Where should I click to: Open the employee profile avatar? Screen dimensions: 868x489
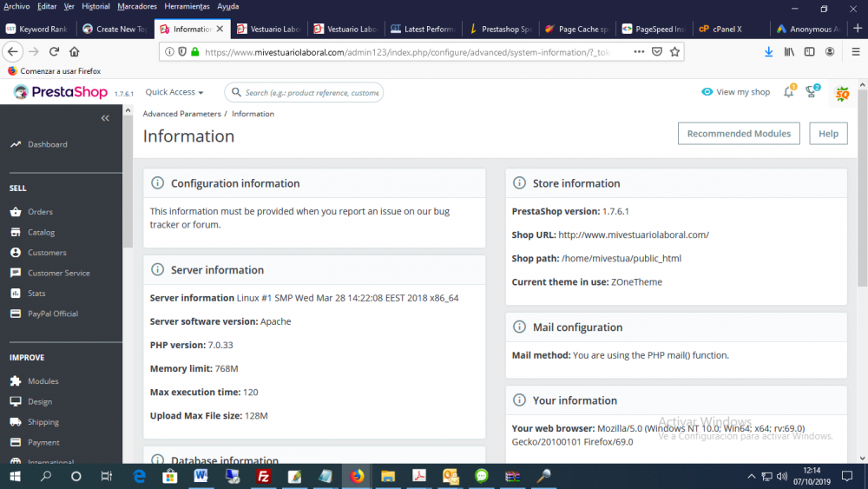(842, 94)
